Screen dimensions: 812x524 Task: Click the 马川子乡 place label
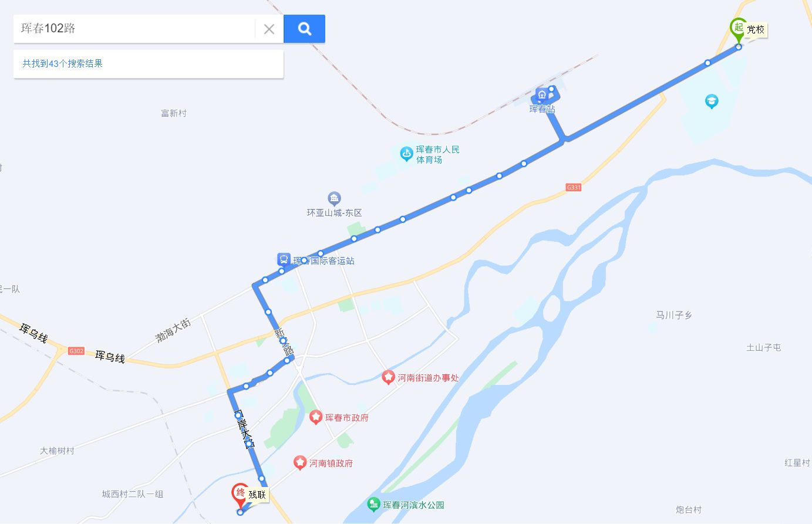(674, 315)
